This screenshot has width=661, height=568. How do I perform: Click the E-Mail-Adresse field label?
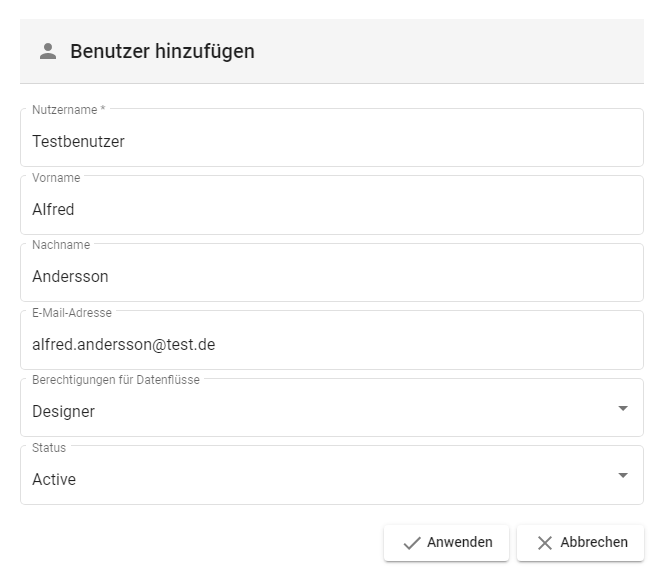point(72,312)
